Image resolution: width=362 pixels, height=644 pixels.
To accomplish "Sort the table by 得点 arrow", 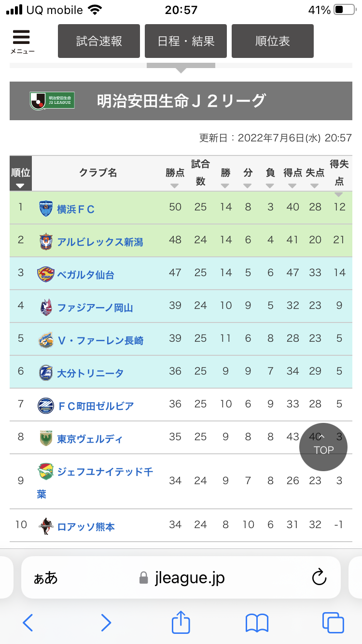I will pyautogui.click(x=292, y=186).
